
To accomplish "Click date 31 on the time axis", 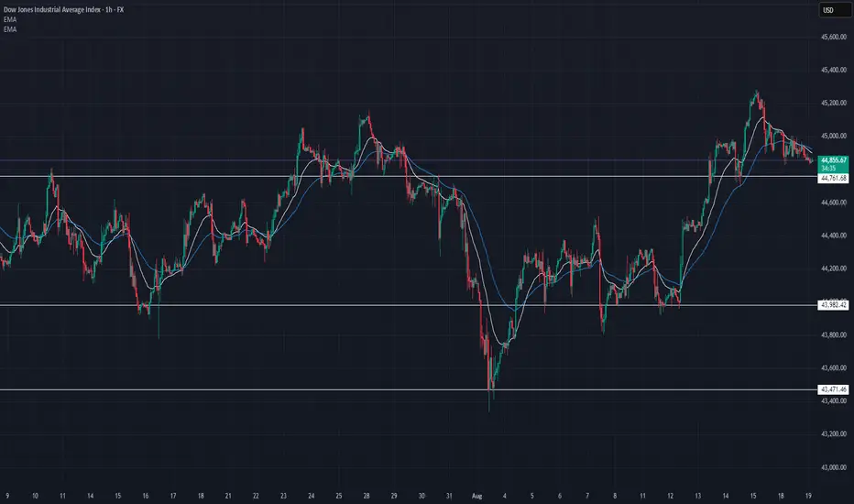I will (446, 494).
